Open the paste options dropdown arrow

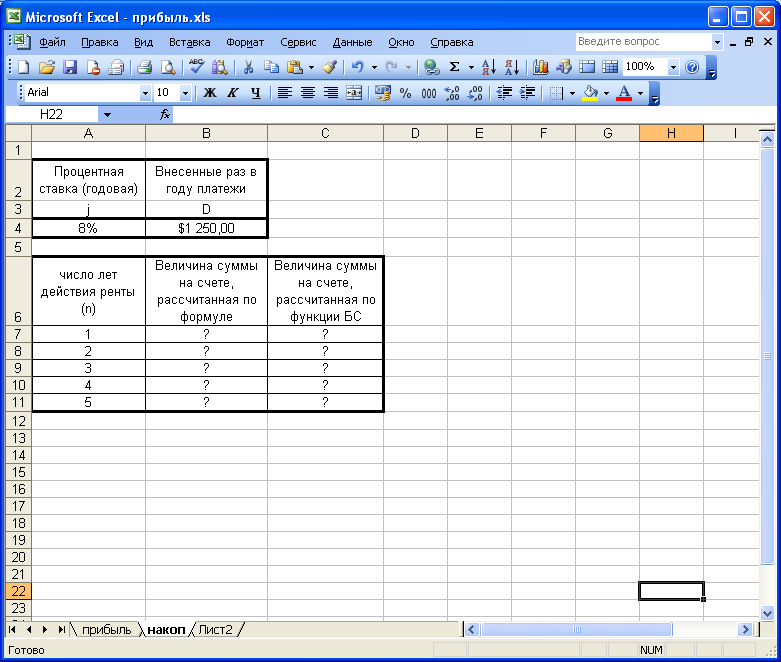pyautogui.click(x=311, y=67)
